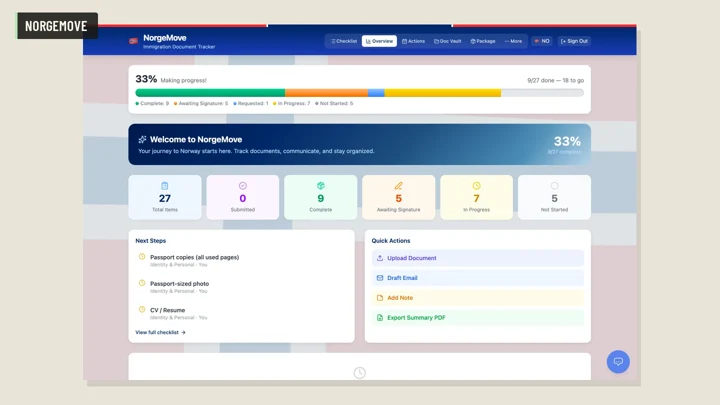Click the clock icon beside Passport-sized photo
This screenshot has width=720, height=405.
(142, 283)
